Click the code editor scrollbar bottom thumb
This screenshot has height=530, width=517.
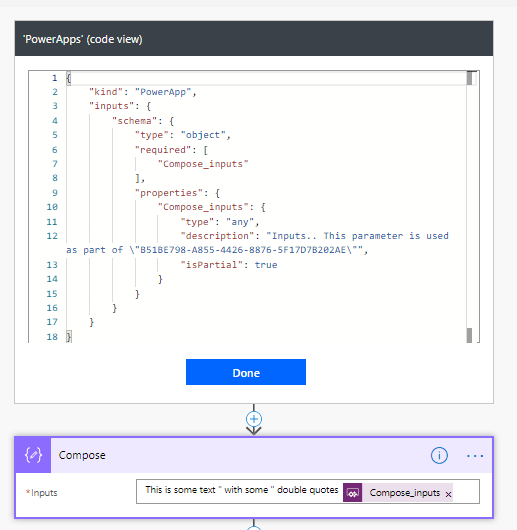[469, 335]
